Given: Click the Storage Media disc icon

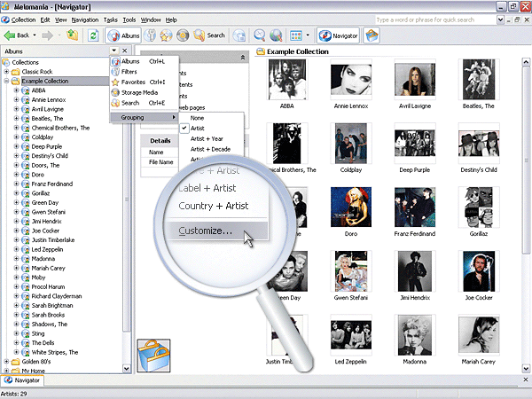Looking at the screenshot, I should [183, 35].
